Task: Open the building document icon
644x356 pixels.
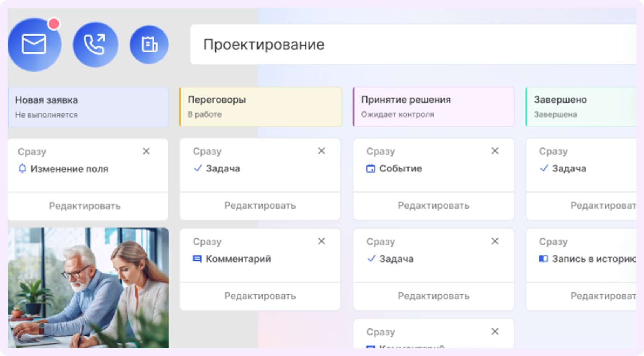Action: click(149, 44)
